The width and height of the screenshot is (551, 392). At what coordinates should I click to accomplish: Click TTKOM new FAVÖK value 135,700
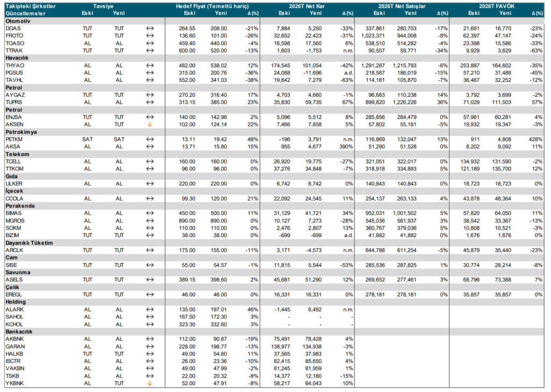coord(501,169)
